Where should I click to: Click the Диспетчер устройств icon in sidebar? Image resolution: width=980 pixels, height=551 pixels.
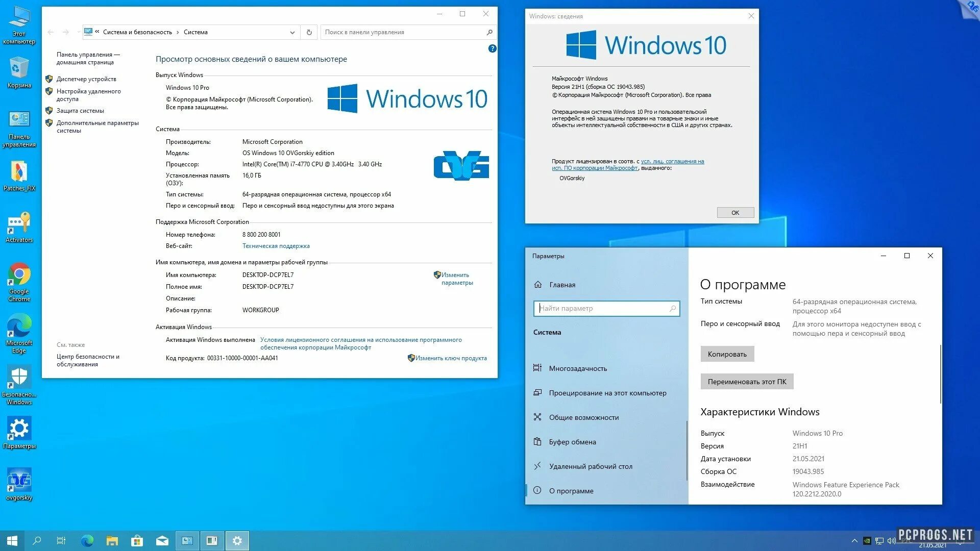tap(87, 78)
